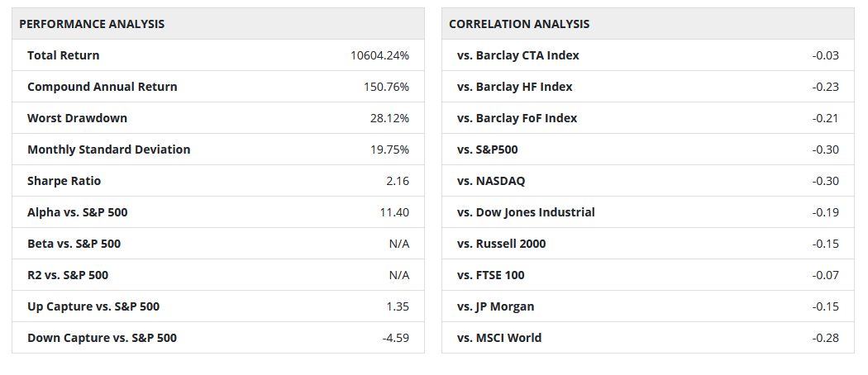This screenshot has width=868, height=375.
Task: Select the vs. Barclay CTA Index row
Action: click(518, 55)
